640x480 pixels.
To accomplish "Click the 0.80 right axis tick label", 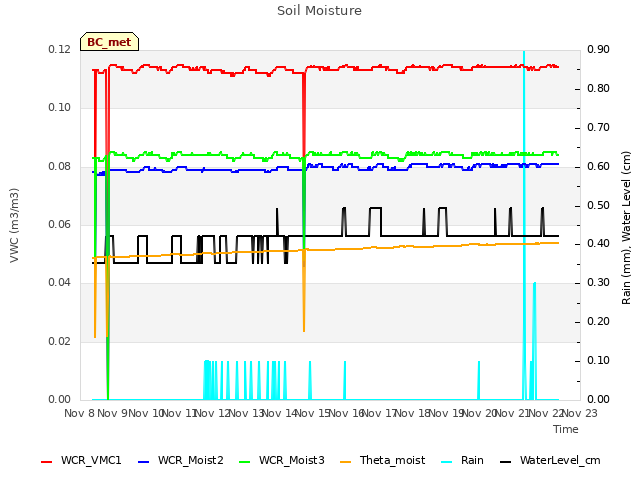I will point(598,88).
